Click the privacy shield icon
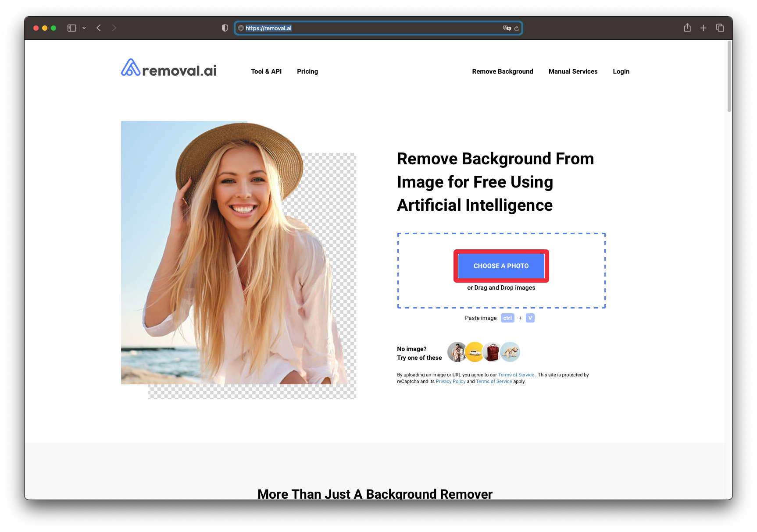Image resolution: width=757 pixels, height=532 pixels. [225, 28]
